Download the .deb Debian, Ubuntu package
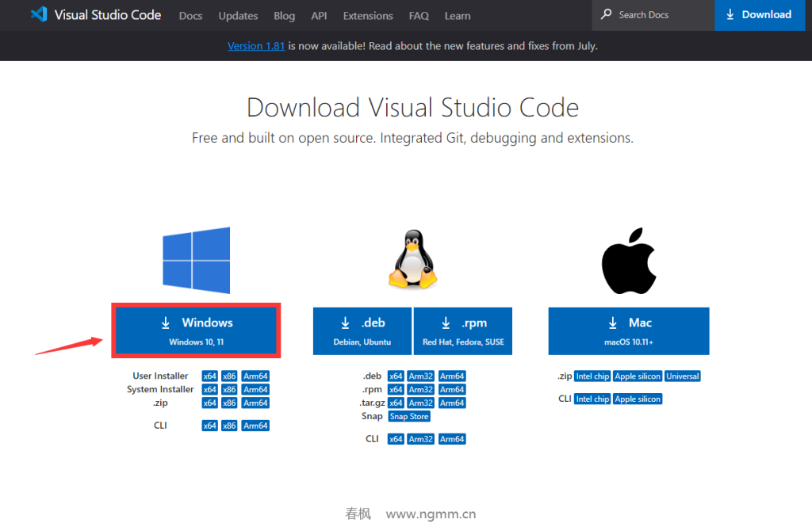812x527 pixels. [362, 330]
